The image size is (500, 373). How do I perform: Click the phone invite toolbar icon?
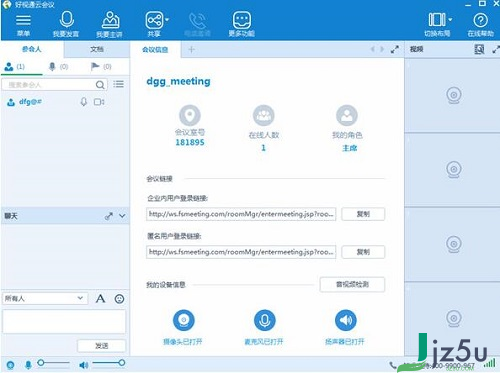198,21
